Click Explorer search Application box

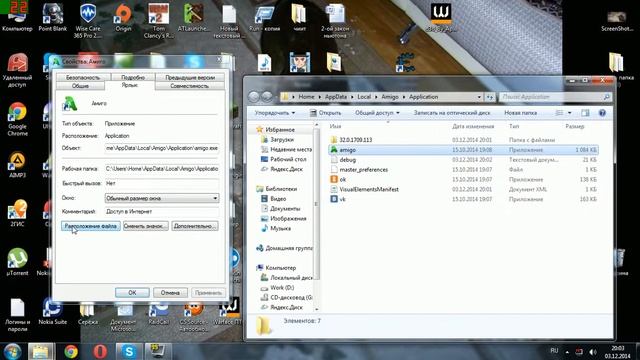(x=555, y=97)
